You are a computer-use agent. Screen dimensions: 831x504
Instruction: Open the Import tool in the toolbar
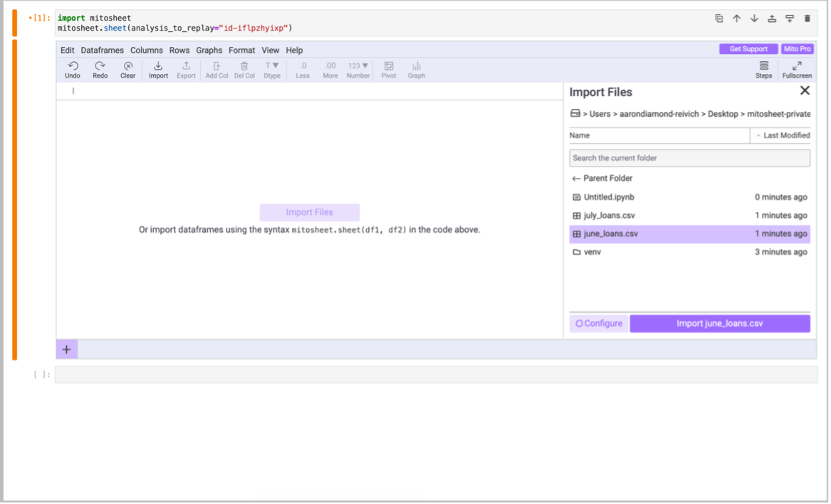click(x=158, y=66)
